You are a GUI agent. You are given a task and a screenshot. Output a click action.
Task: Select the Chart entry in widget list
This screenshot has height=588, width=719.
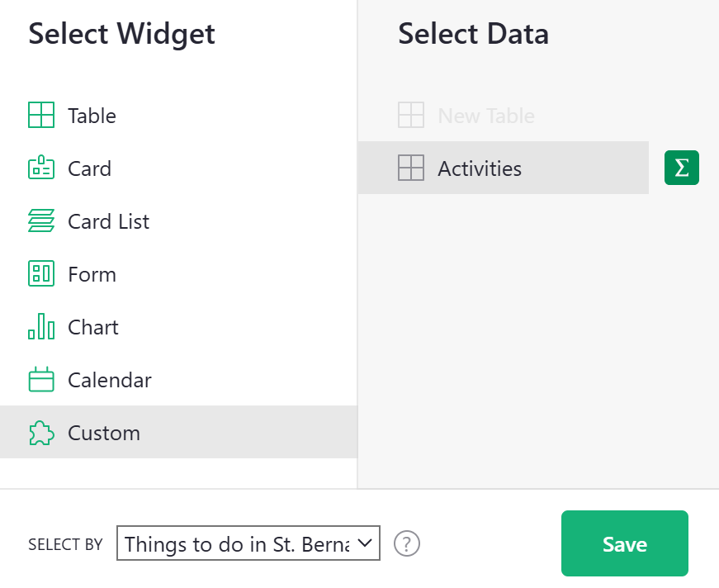(x=92, y=327)
